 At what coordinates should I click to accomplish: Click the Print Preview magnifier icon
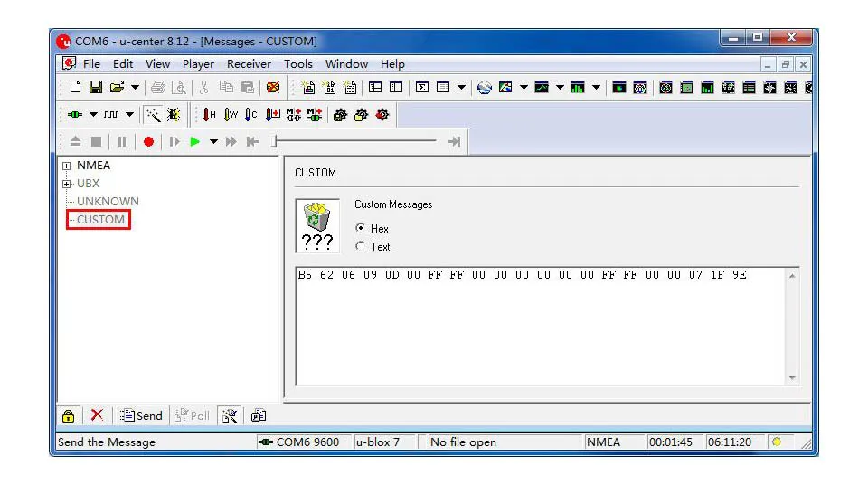pos(178,87)
